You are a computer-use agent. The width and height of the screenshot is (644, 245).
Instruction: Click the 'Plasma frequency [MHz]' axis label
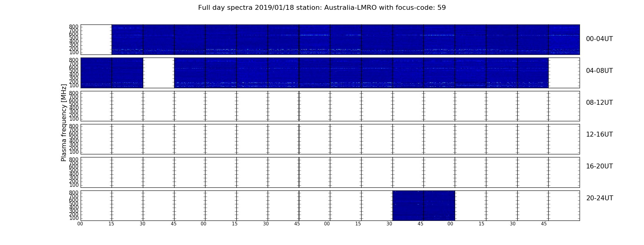point(64,123)
